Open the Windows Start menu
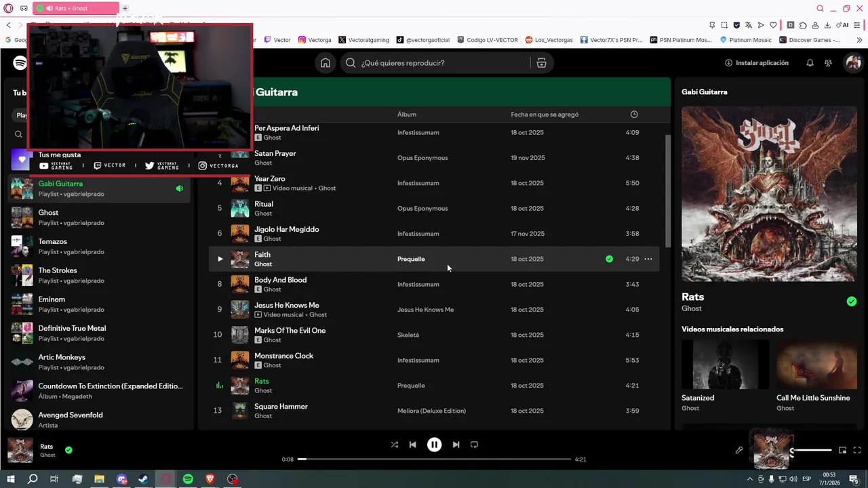Viewport: 868px width, 488px height. [11, 479]
